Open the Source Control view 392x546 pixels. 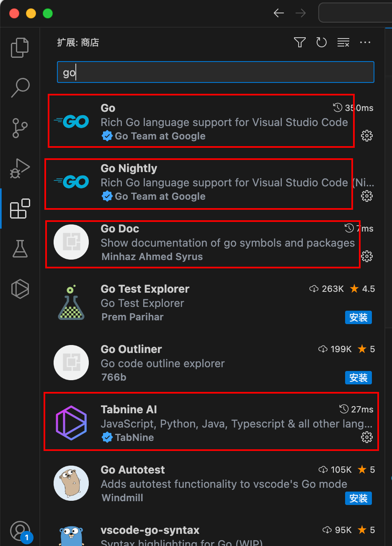click(20, 128)
